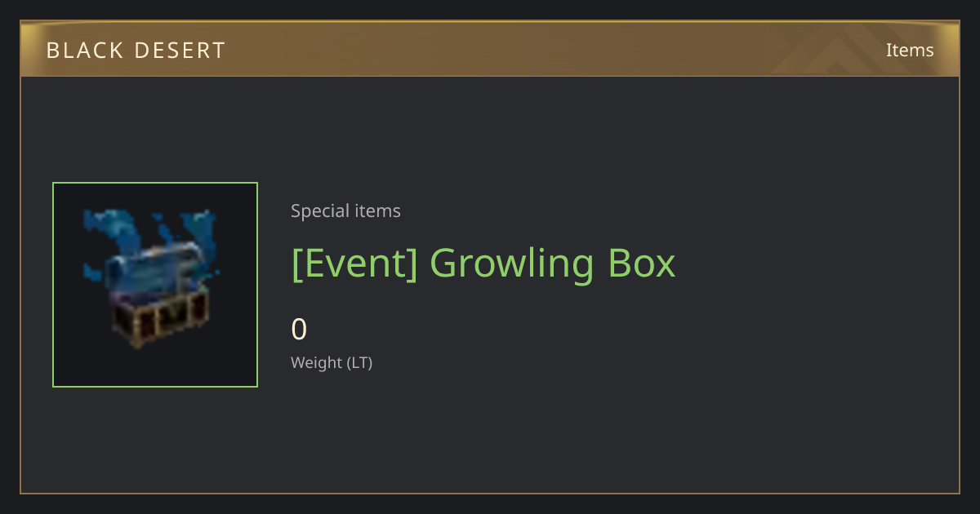Image resolution: width=980 pixels, height=514 pixels.
Task: Click the golden header banner between title and Items
Action: [555, 50]
